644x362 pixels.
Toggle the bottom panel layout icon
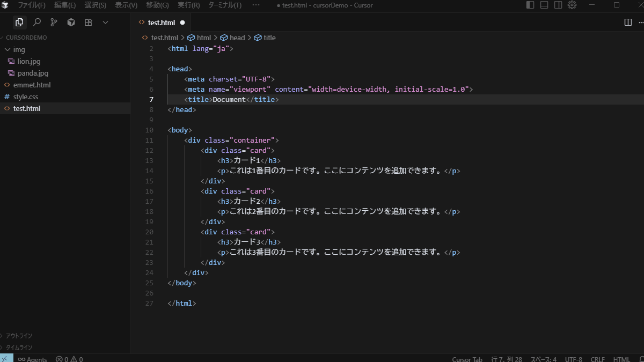[544, 5]
